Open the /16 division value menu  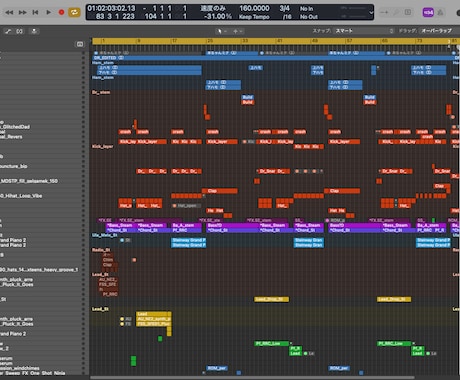[287, 17]
